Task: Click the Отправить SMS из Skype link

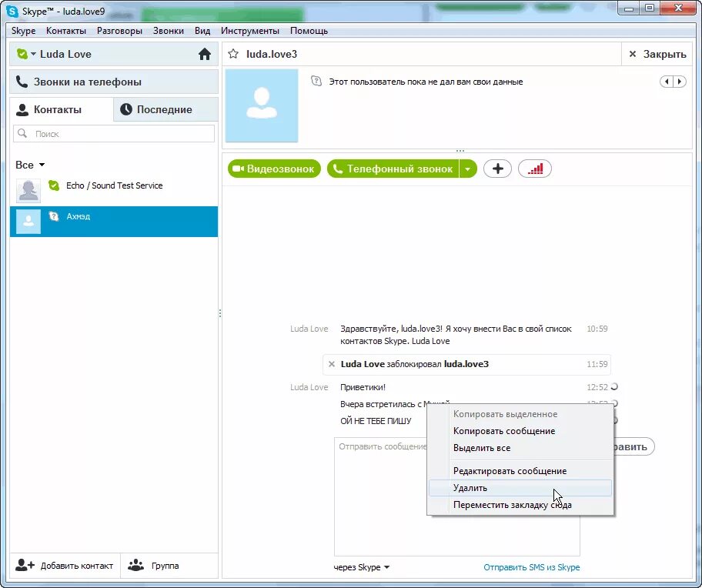Action: click(531, 567)
